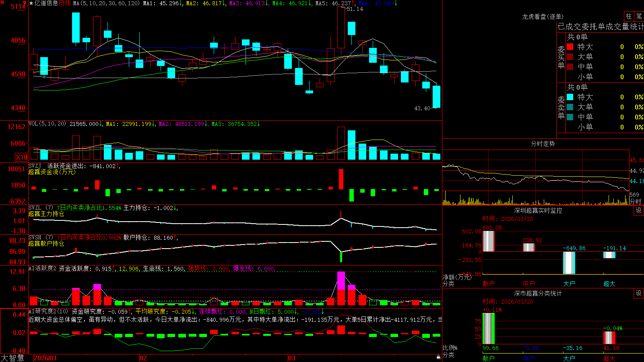Click the 分时走势 panel title
This screenshot has height=362, width=644.
pyautogui.click(x=543, y=144)
